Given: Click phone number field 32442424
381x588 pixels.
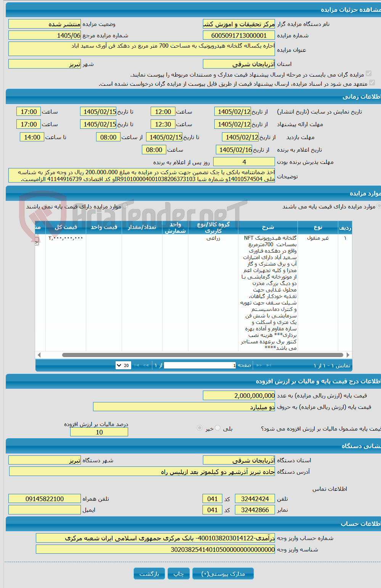Looking at the screenshot, I should [x=255, y=499].
